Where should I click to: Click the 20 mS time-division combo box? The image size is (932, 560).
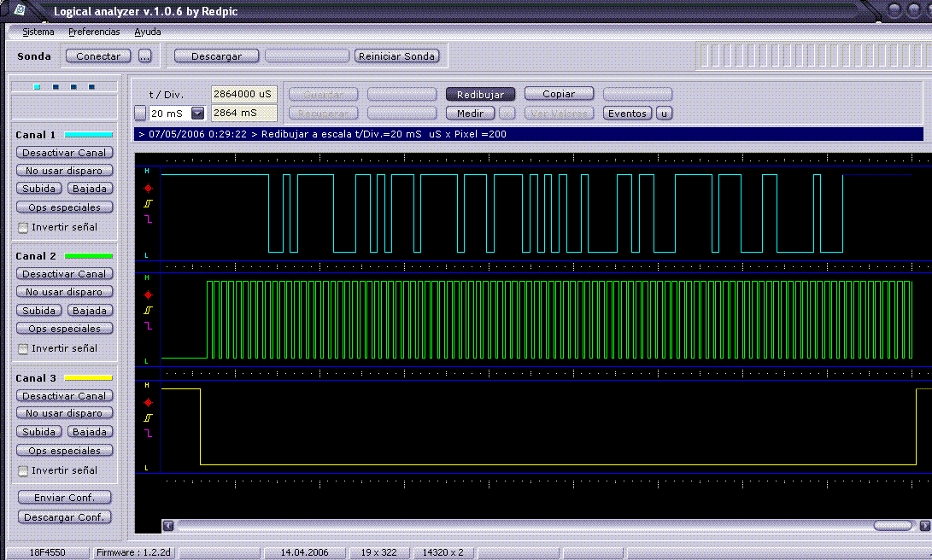point(177,113)
